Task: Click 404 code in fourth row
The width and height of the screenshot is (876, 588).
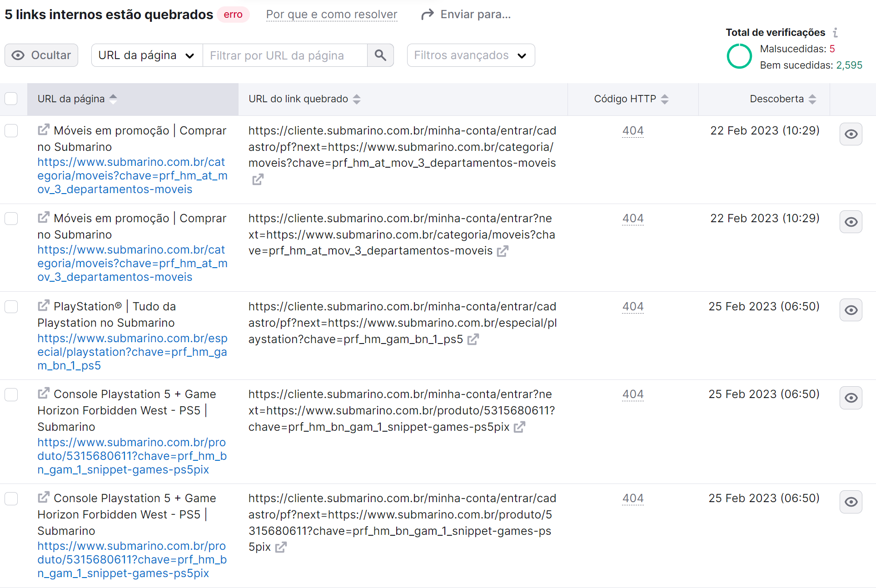Action: point(633,394)
